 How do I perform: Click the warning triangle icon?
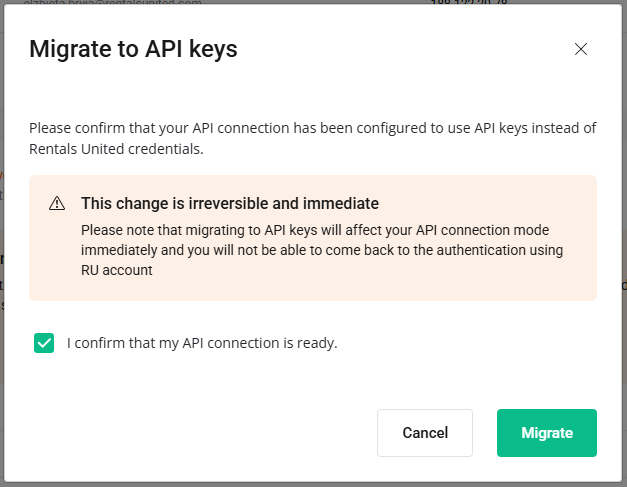point(57,204)
